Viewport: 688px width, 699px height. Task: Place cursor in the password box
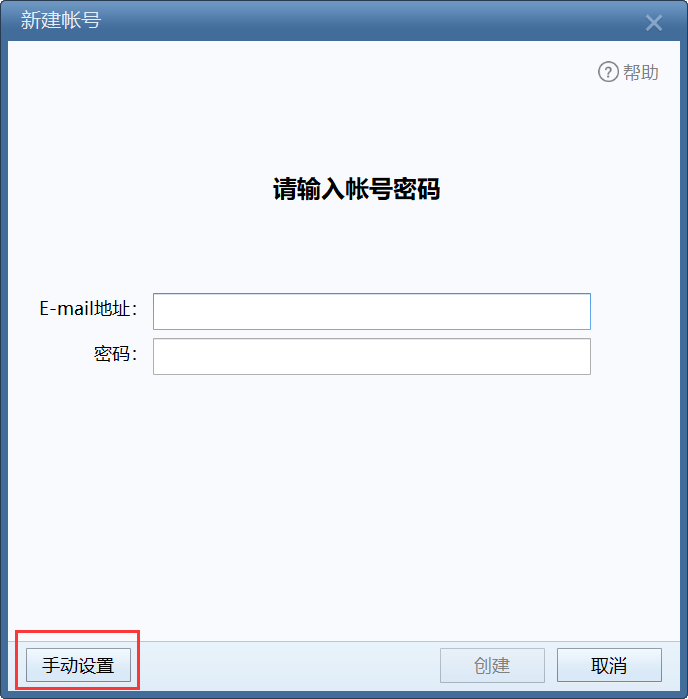pyautogui.click(x=372, y=357)
